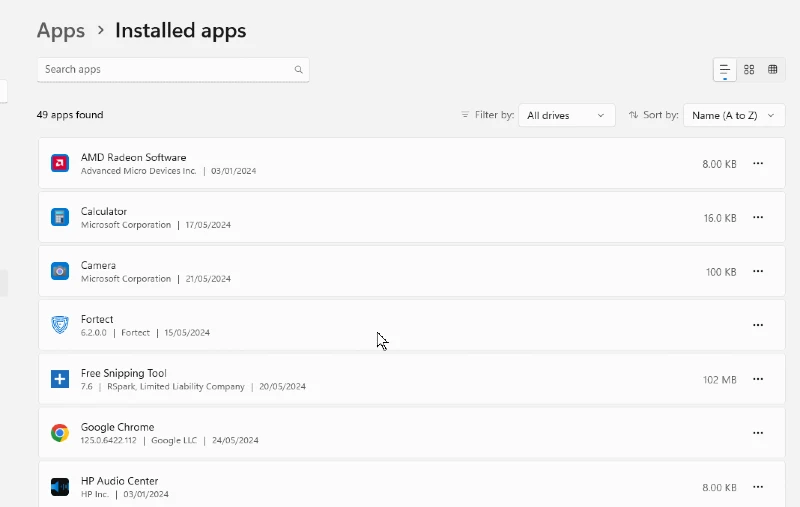Open more options for Camera

758,271
